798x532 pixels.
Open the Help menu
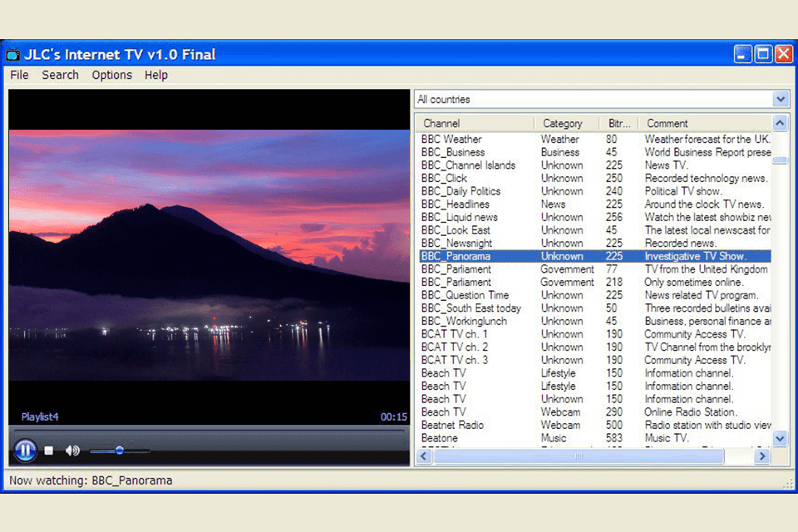(x=155, y=75)
